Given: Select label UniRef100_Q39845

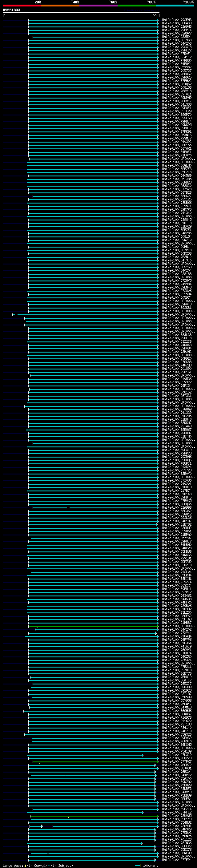Looking at the screenshot, I should (x=177, y=220).
